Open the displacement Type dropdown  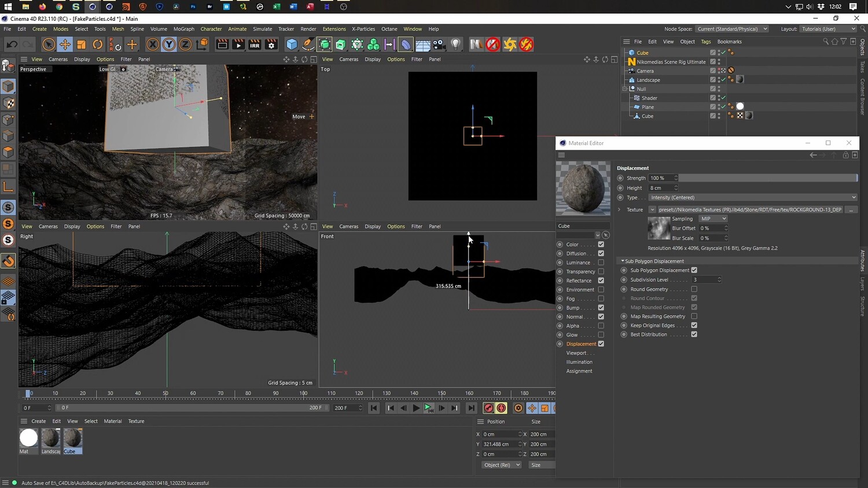coord(752,198)
